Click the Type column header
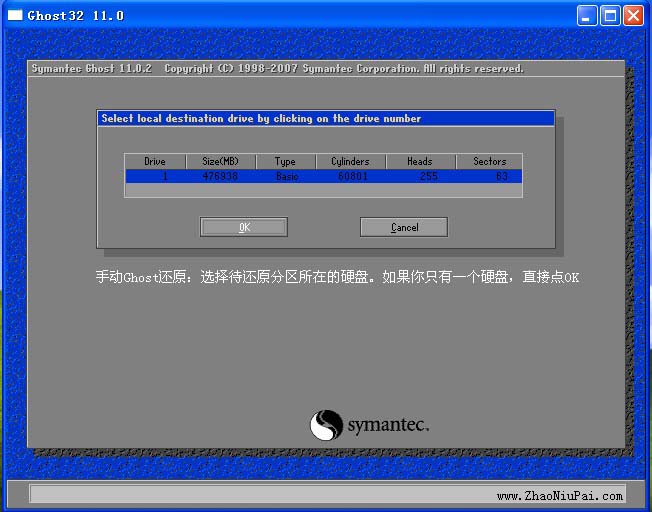 pos(286,161)
